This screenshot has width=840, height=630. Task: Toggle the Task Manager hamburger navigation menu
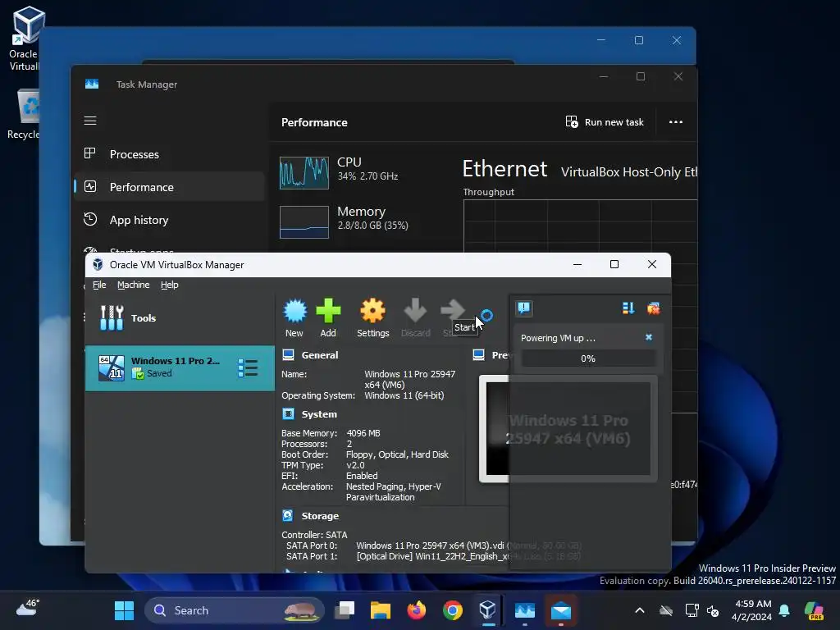click(x=90, y=121)
